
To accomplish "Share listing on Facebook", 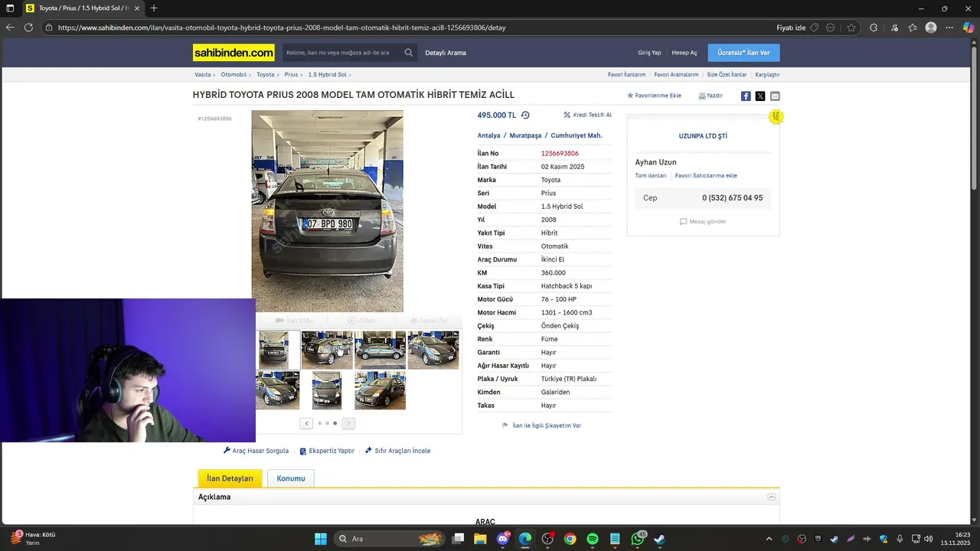I will (x=746, y=96).
